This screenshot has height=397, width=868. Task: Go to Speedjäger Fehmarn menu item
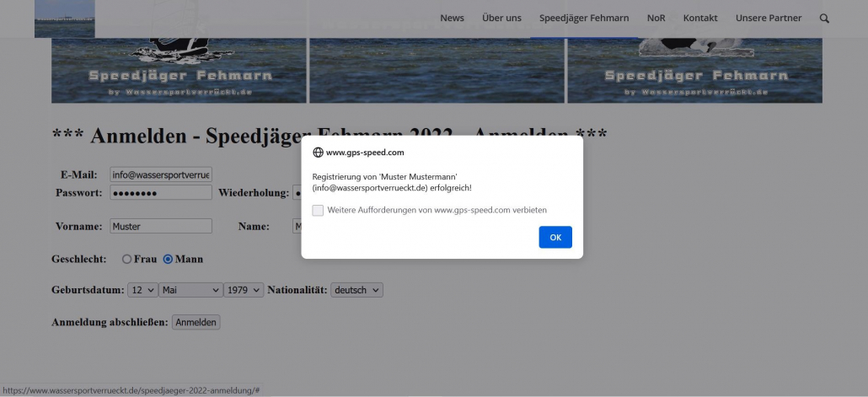coord(584,18)
